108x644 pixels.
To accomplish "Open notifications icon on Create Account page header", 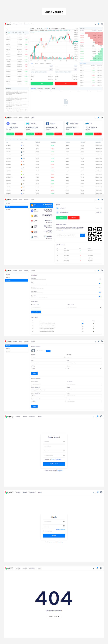I will tap(97, 417).
